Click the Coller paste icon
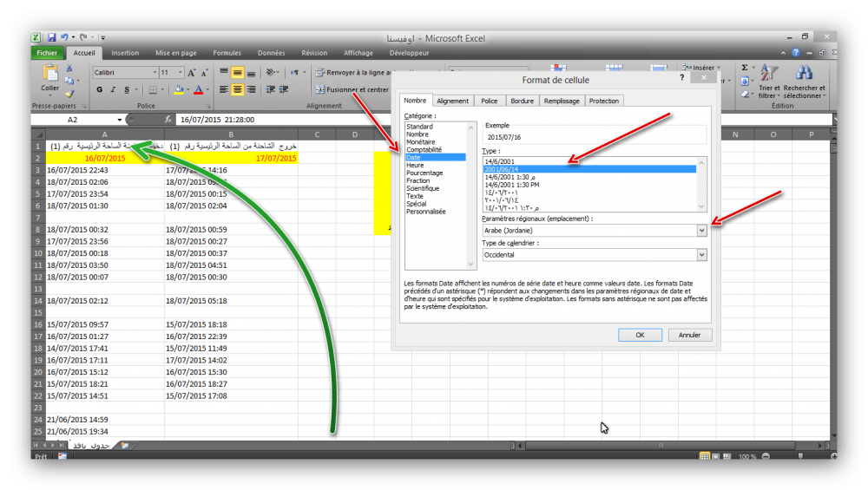Screen dimensions: 868x490 tap(49, 74)
